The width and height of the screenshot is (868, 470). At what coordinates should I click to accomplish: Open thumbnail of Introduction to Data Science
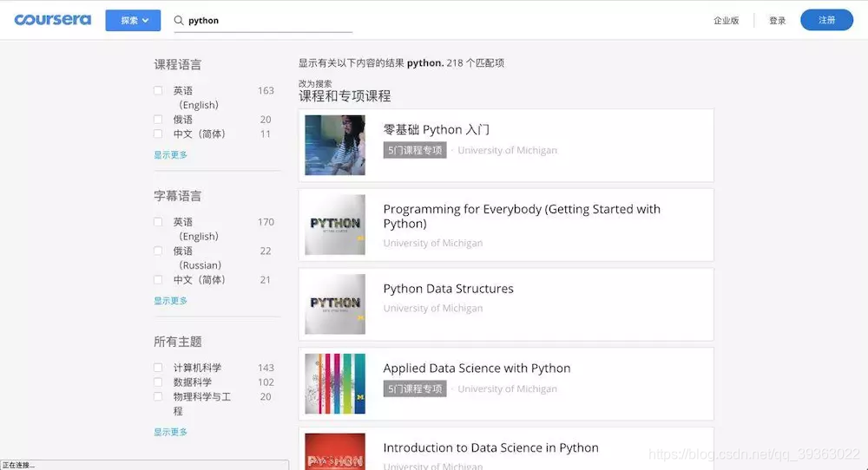point(335,452)
